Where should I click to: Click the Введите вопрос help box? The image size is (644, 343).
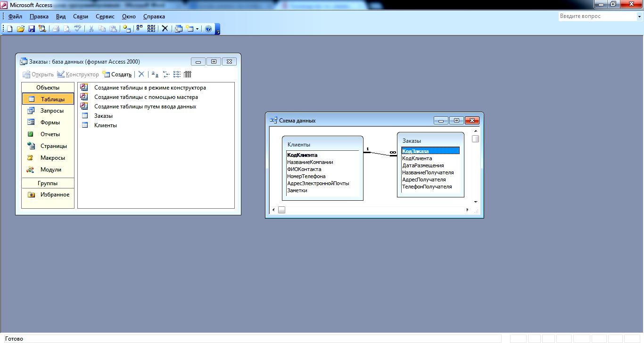(597, 16)
